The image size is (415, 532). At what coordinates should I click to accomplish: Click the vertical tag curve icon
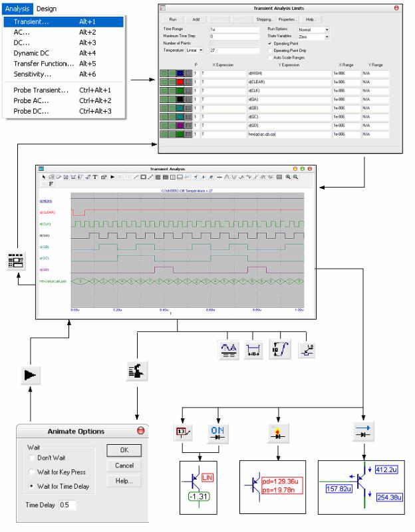click(x=280, y=349)
